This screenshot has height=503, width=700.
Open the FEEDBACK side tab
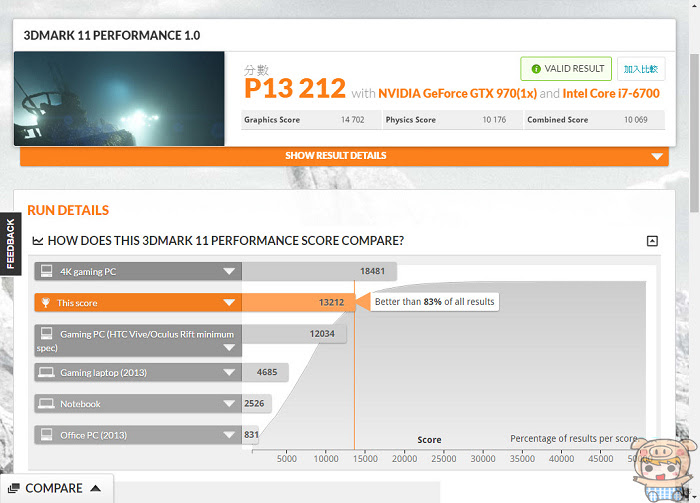pyautogui.click(x=10, y=244)
